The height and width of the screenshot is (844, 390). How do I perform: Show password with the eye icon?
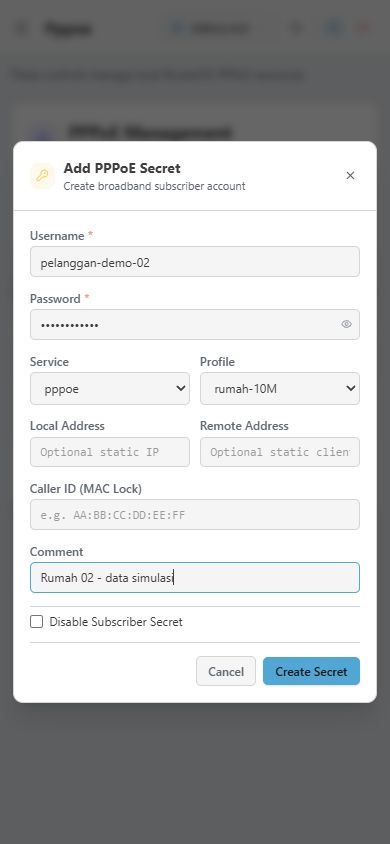click(346, 324)
